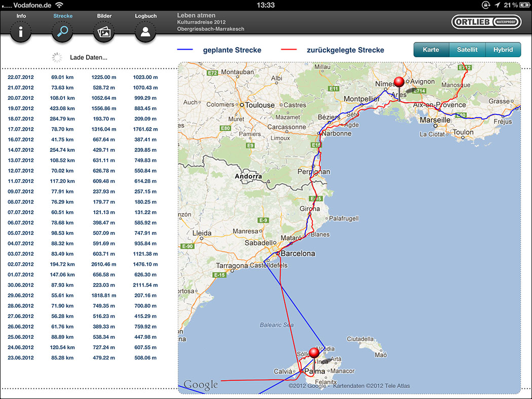Open the Info tab icon
The height and width of the screenshot is (399, 532).
tap(21, 32)
